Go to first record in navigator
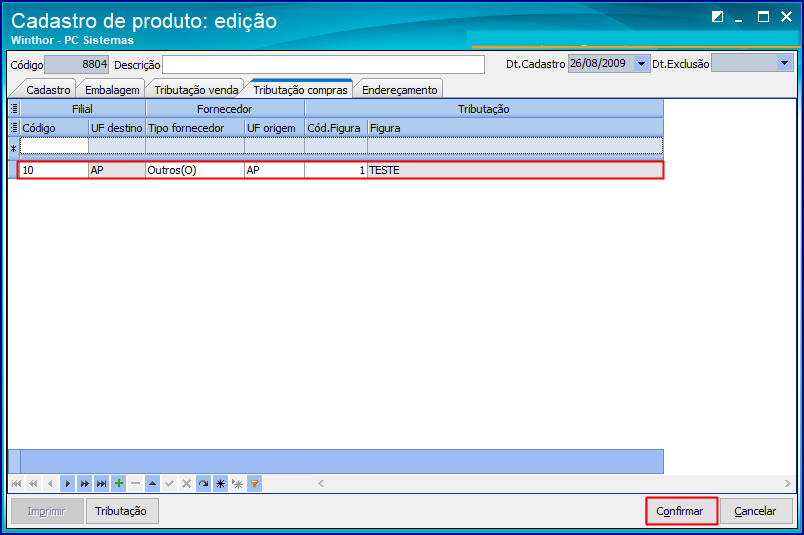Viewport: 804px width, 535px height. coord(16,484)
